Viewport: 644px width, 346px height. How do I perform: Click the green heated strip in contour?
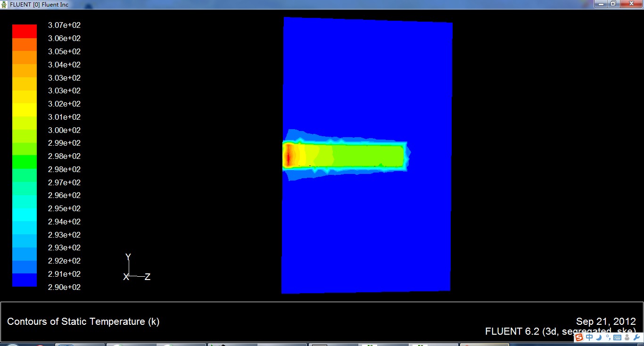[x=363, y=156]
